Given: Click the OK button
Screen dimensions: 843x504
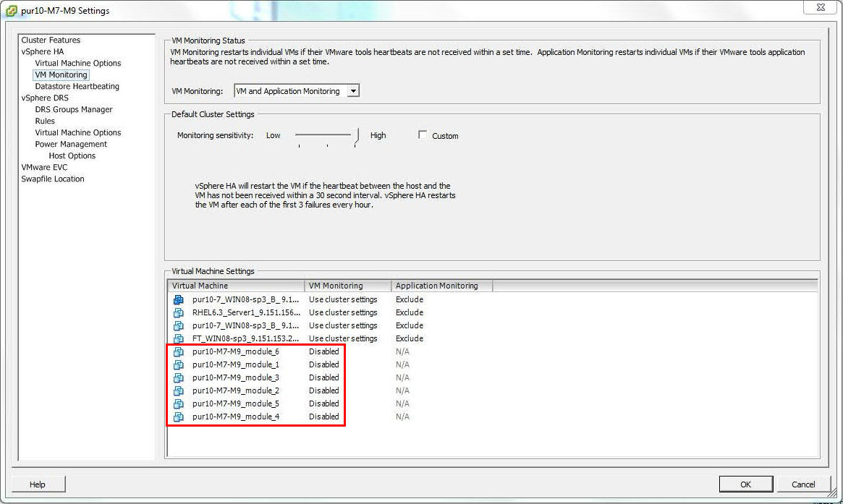Looking at the screenshot, I should click(x=745, y=484).
